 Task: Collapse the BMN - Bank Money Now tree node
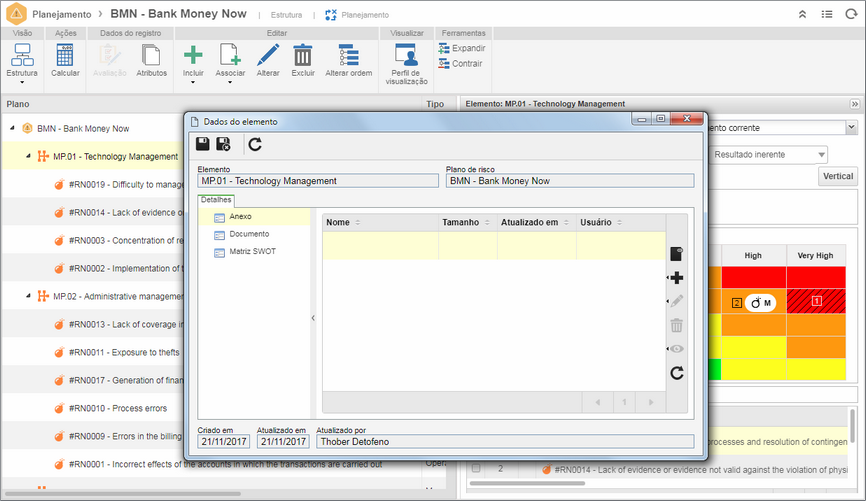pos(12,128)
